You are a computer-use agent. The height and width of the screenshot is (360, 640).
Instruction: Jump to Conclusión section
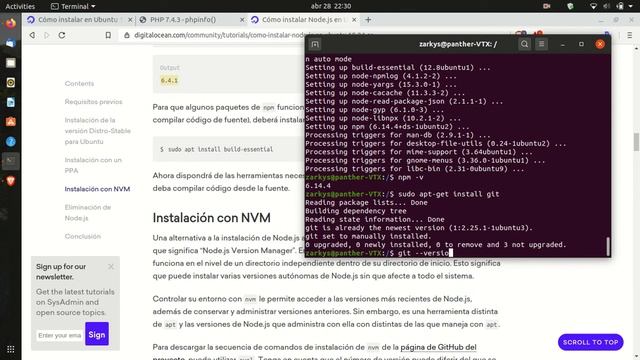[82, 236]
